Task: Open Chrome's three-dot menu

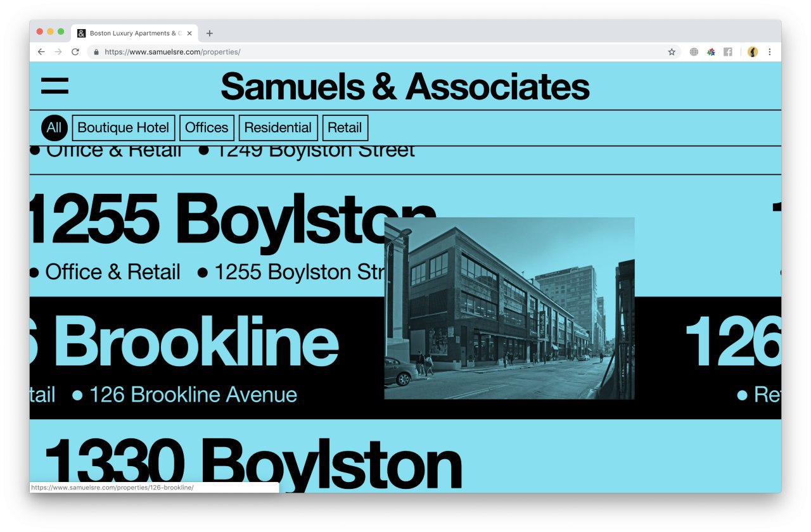Action: [770, 52]
